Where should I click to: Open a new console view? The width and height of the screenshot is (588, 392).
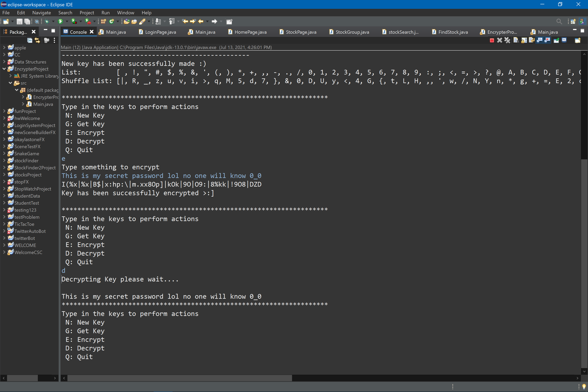(x=577, y=40)
